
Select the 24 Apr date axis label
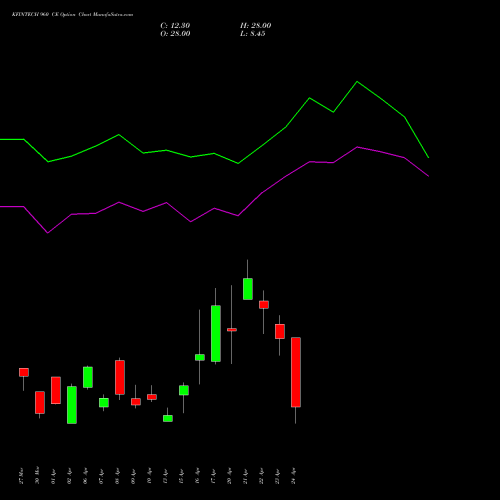[293, 476]
